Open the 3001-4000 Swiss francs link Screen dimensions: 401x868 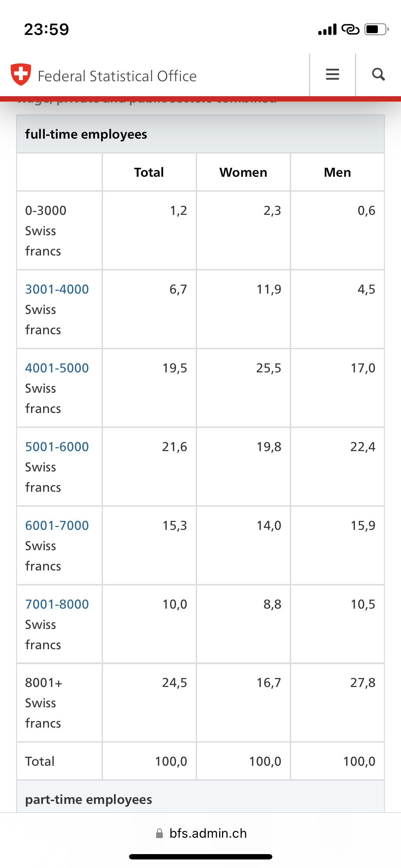click(57, 289)
